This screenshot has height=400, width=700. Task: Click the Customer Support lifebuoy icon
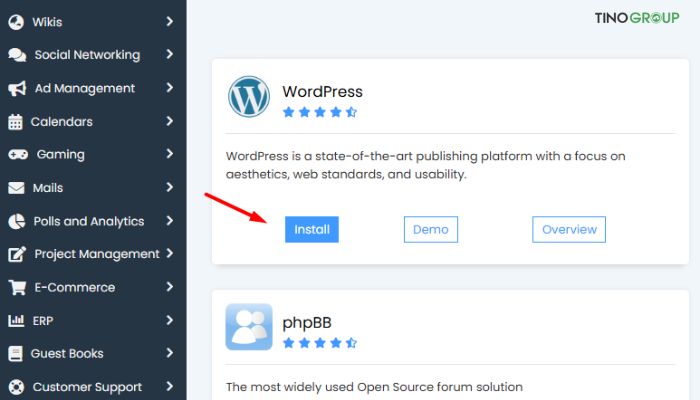pos(16,387)
